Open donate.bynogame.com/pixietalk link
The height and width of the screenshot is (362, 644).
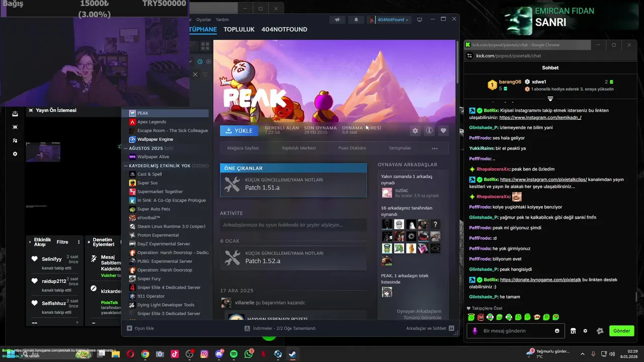pos(540,280)
